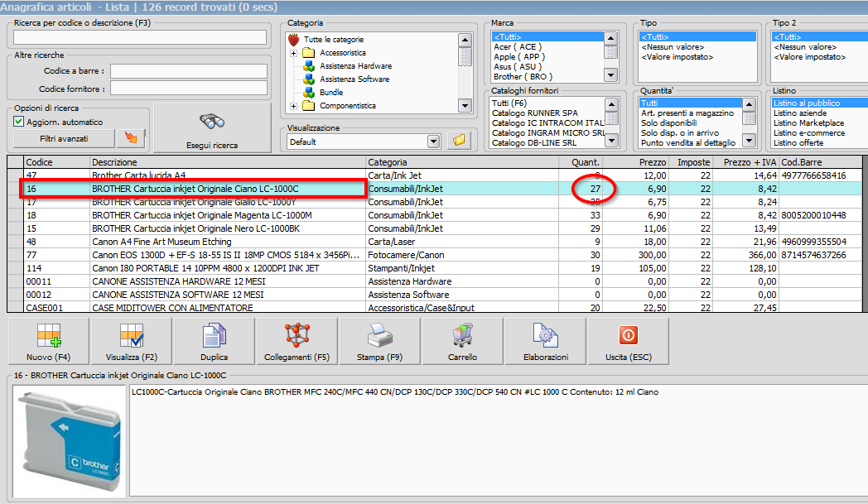Sort by the Quant. column header
Viewport: 868px width, 504px height.
pos(580,162)
